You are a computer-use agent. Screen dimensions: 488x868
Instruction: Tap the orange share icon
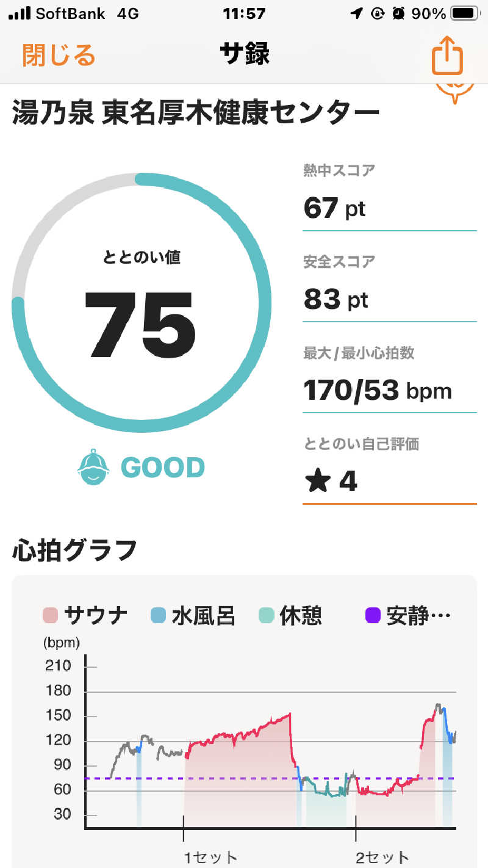[x=448, y=55]
